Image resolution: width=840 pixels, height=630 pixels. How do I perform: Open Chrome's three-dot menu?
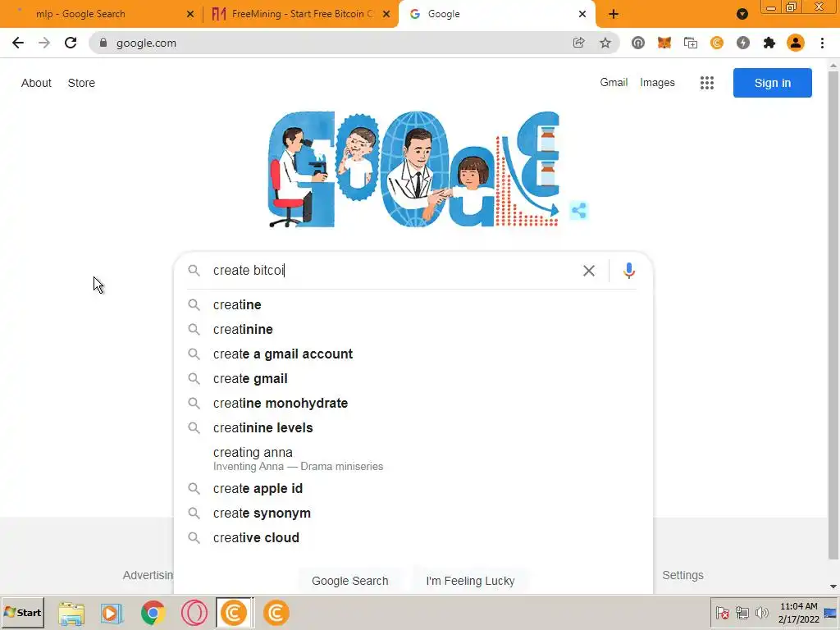[x=822, y=43]
